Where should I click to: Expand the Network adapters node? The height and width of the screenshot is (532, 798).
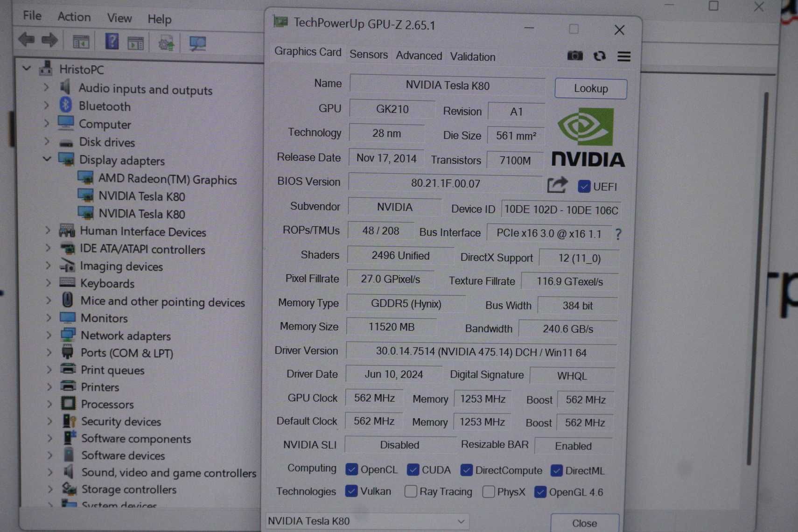(x=49, y=335)
